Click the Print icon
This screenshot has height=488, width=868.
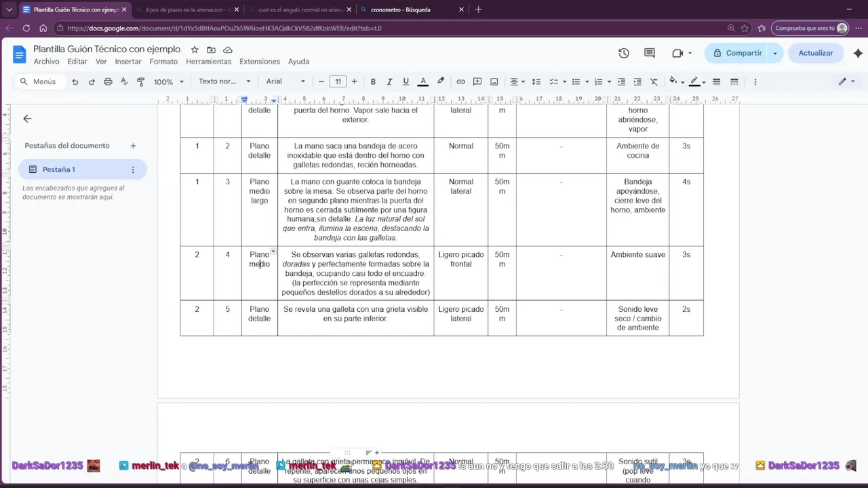pos(108,81)
